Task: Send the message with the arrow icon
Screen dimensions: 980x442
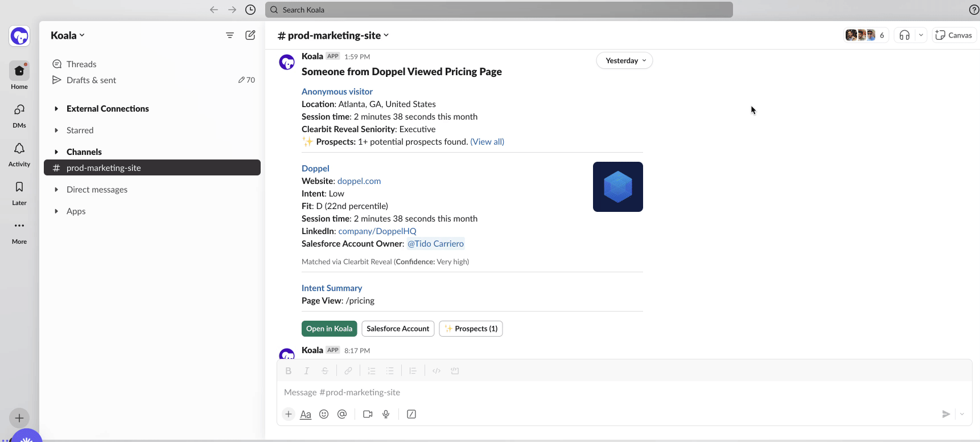Action: (946, 414)
